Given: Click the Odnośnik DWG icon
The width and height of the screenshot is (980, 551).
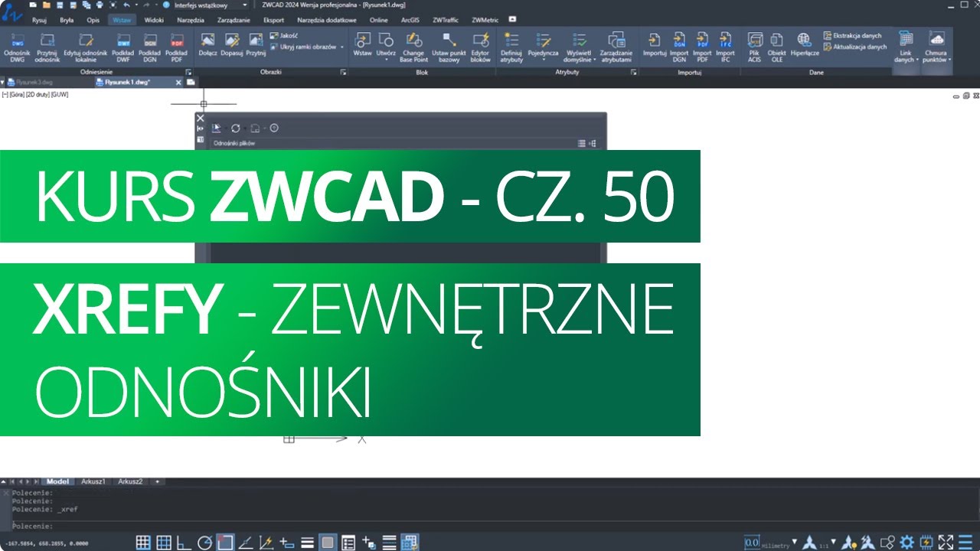Looking at the screenshot, I should 17,47.
